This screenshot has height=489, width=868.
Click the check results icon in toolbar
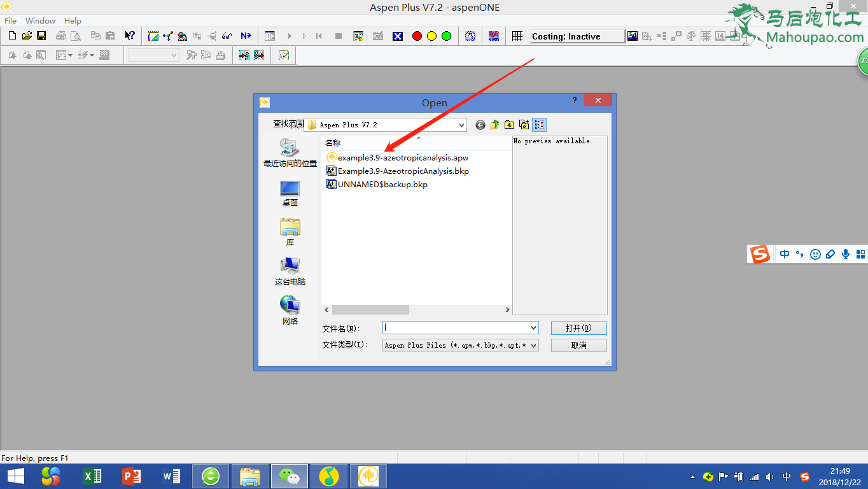378,36
